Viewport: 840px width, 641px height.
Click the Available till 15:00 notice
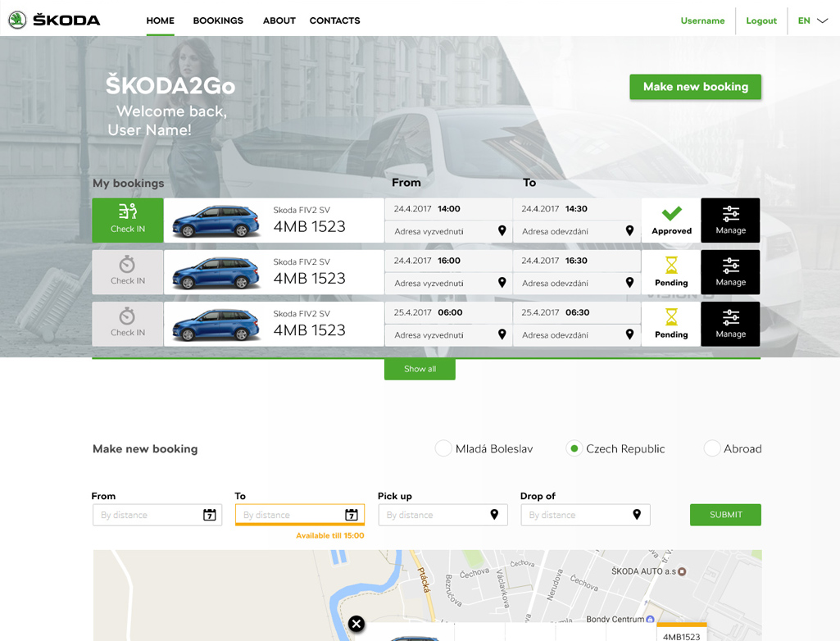[330, 535]
